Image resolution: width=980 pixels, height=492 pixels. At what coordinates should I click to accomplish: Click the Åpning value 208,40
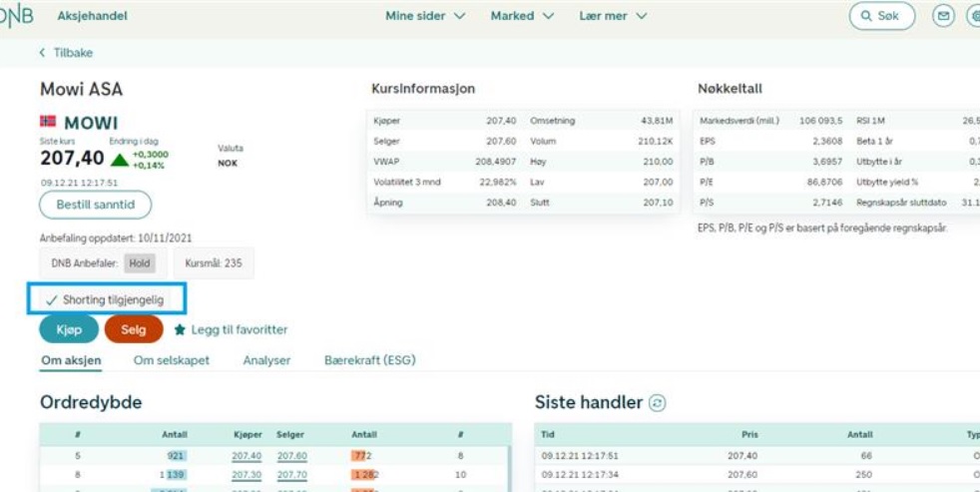pos(502,204)
